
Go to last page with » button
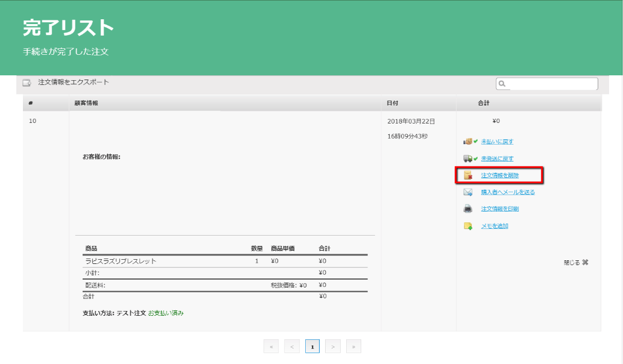(353, 347)
